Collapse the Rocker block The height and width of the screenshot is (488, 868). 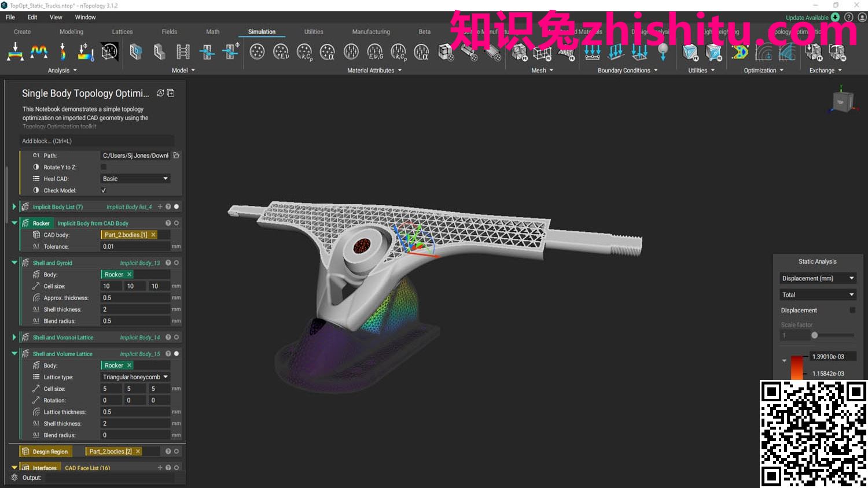pyautogui.click(x=14, y=223)
